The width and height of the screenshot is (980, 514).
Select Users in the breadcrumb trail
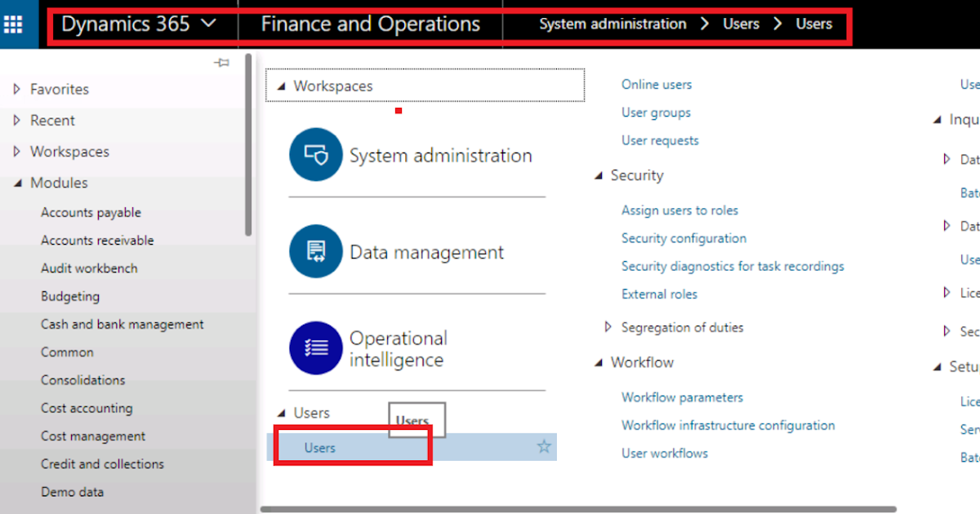click(741, 24)
